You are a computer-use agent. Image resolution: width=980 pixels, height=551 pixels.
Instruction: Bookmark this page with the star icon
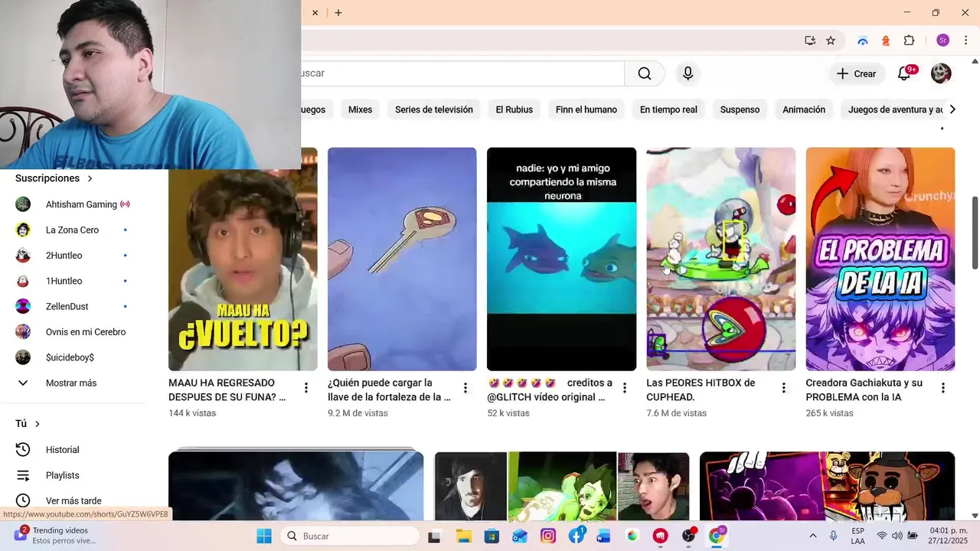pos(831,41)
